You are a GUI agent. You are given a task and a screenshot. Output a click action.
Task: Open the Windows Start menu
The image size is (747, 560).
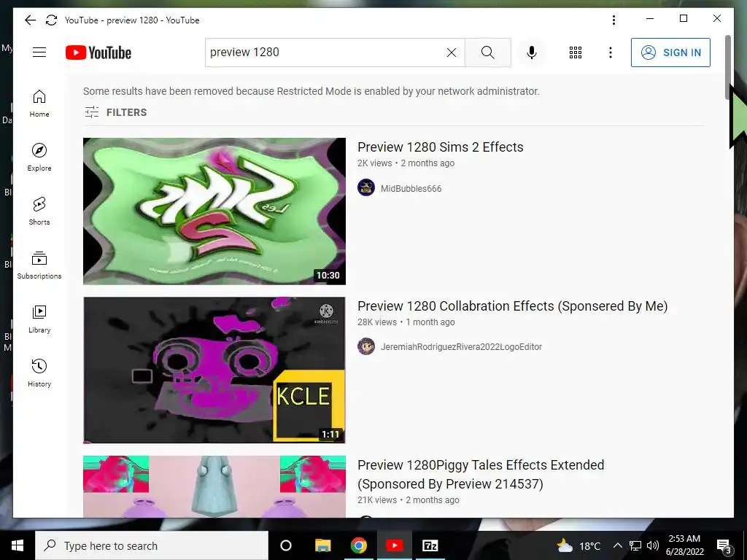(18, 545)
